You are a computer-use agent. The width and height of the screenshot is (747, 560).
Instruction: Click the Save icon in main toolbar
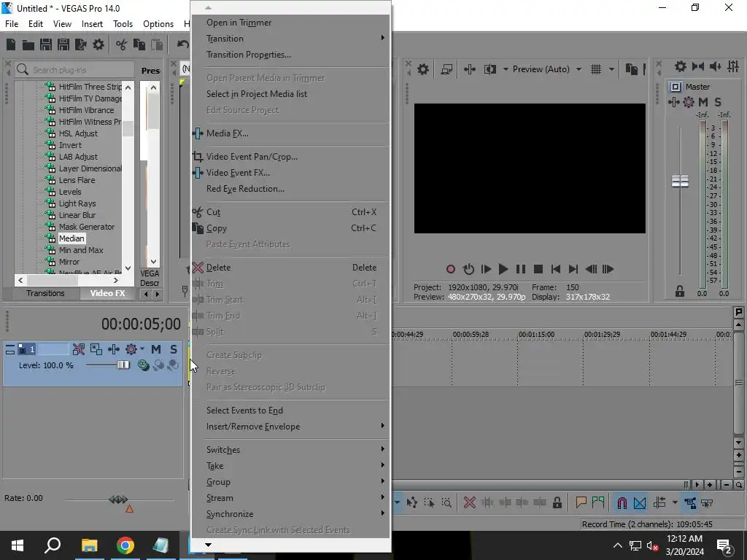(46, 44)
